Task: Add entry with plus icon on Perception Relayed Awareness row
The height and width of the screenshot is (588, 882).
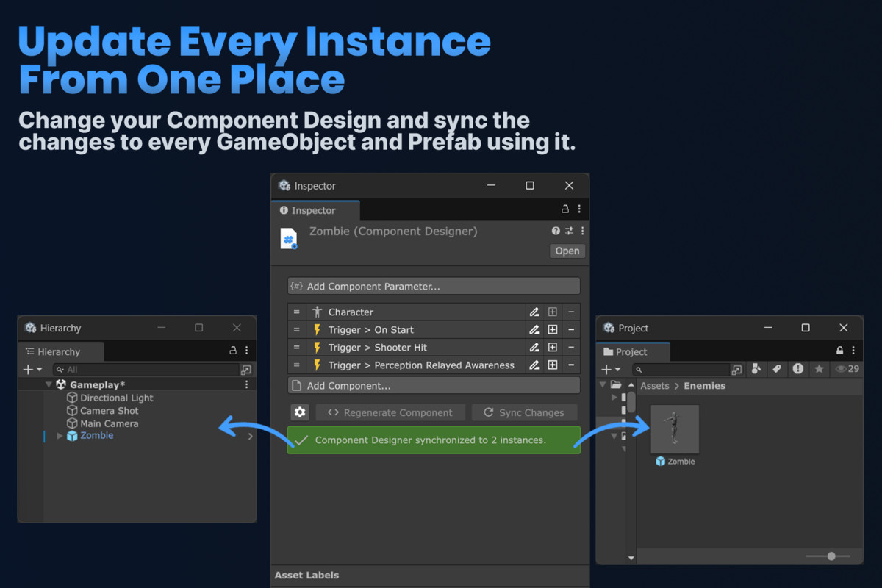Action: pyautogui.click(x=553, y=365)
